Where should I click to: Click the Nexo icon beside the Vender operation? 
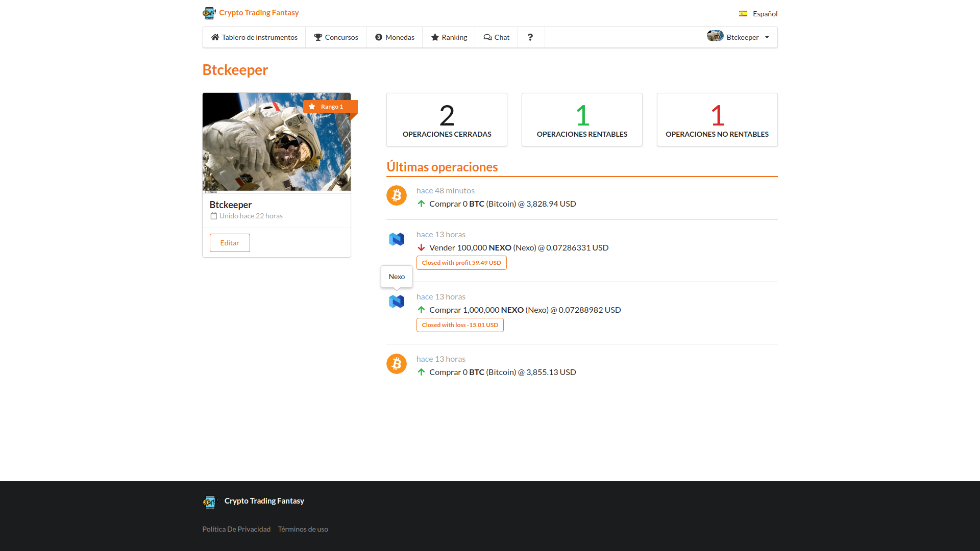[396, 239]
